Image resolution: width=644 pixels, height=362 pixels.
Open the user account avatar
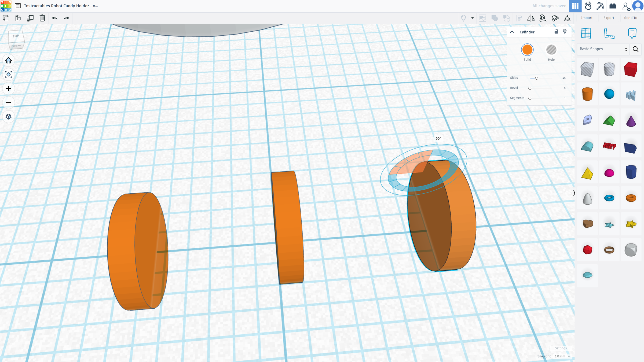click(x=638, y=6)
